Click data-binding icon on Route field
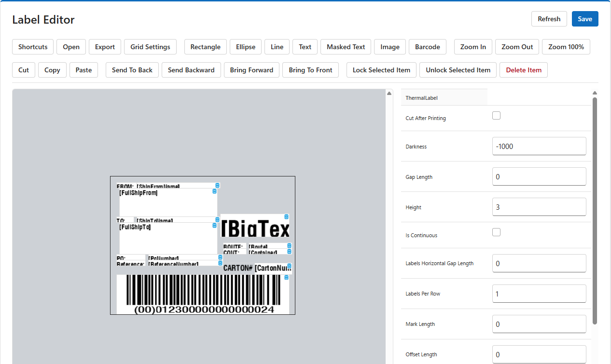611x364 pixels. pos(289,245)
